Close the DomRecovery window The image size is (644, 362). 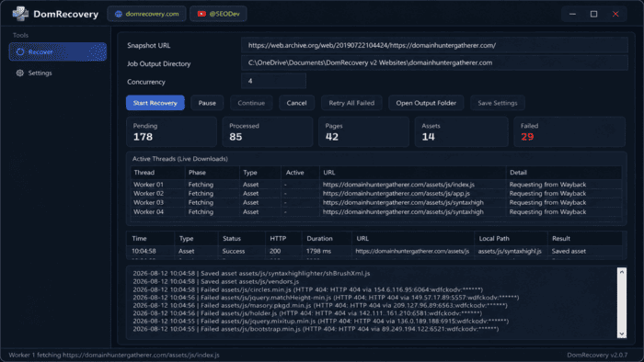(615, 14)
